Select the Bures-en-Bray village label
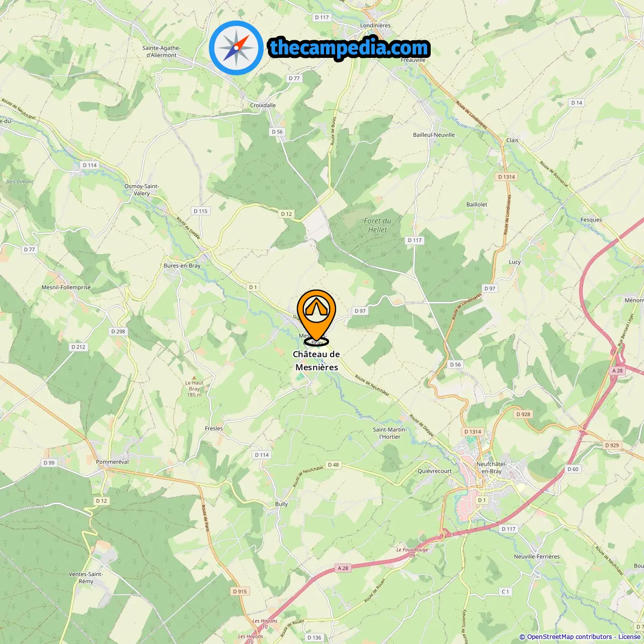The image size is (644, 644). pyautogui.click(x=182, y=266)
